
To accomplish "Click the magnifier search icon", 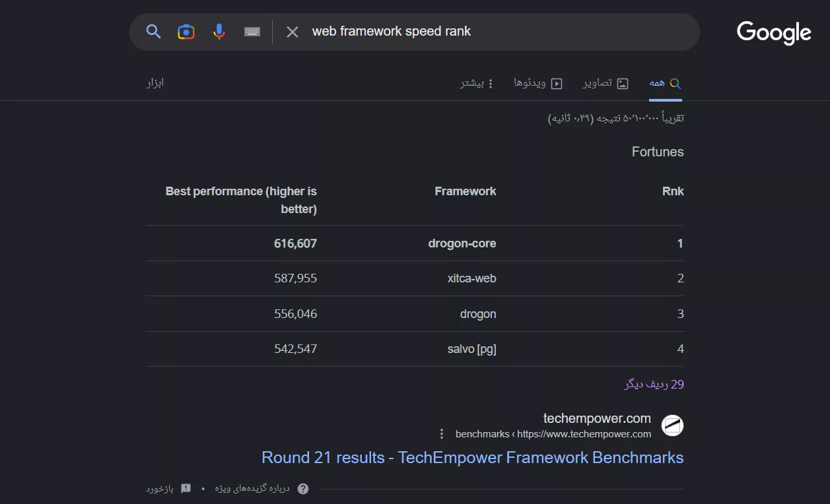I will click(x=153, y=32).
